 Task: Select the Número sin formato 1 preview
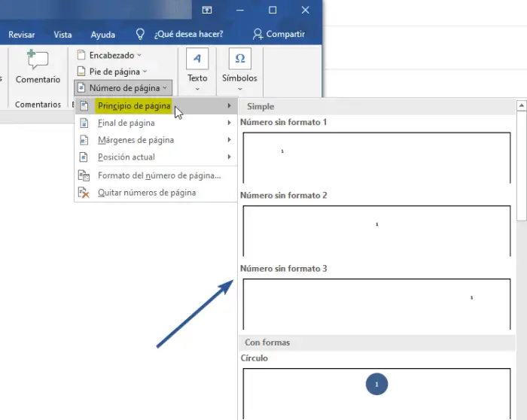click(376, 157)
